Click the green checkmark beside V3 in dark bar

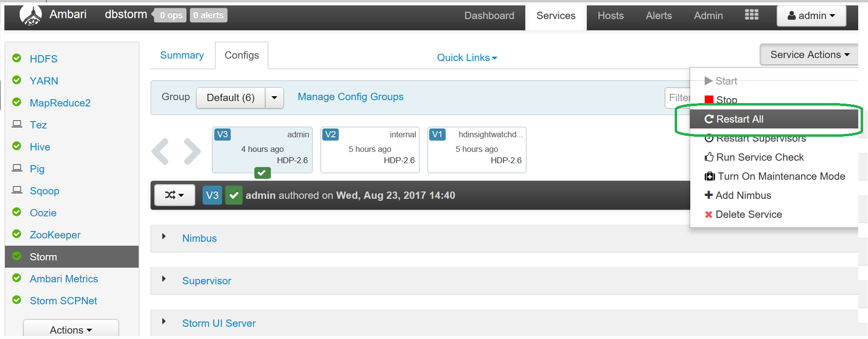(x=234, y=195)
